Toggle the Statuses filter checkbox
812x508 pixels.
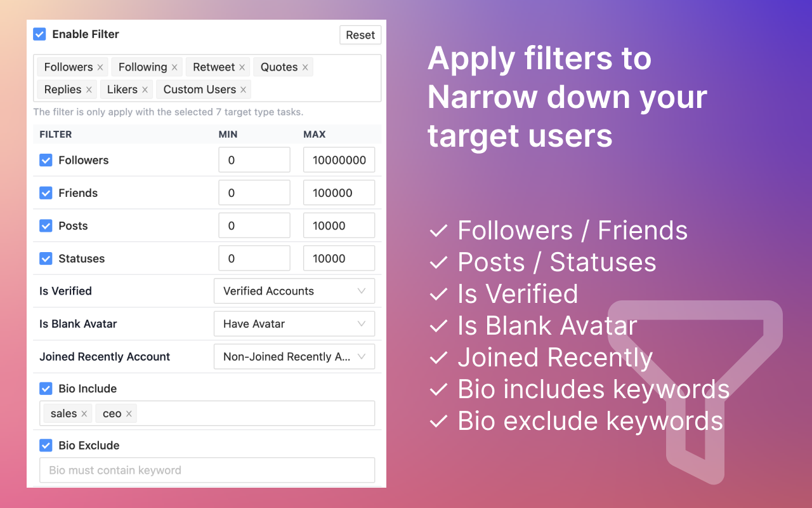tap(46, 258)
